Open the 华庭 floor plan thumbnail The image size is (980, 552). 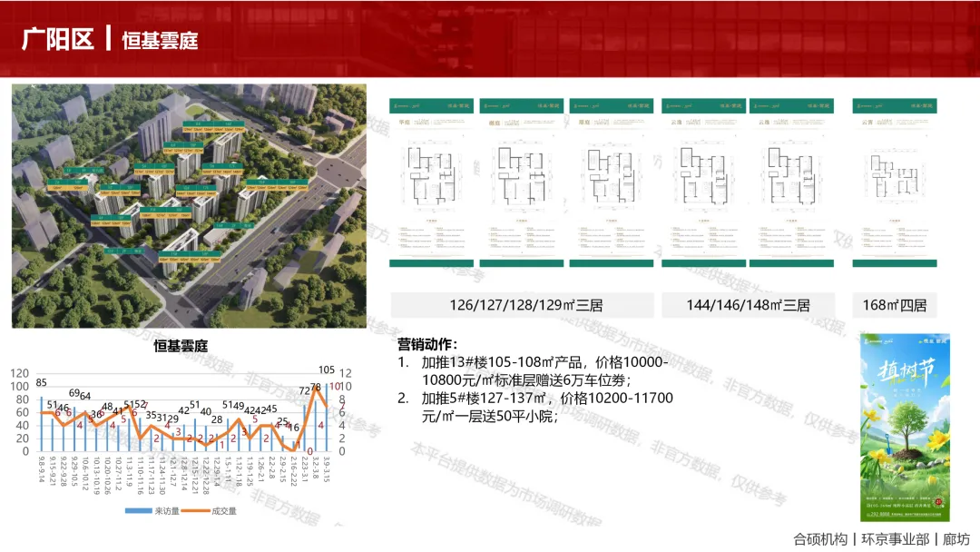click(x=431, y=182)
